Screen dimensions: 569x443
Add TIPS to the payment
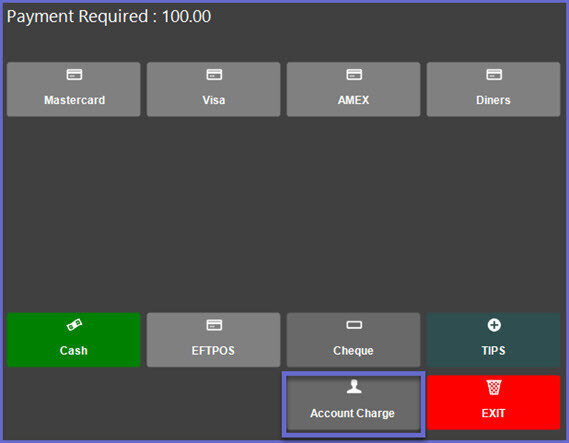click(494, 340)
